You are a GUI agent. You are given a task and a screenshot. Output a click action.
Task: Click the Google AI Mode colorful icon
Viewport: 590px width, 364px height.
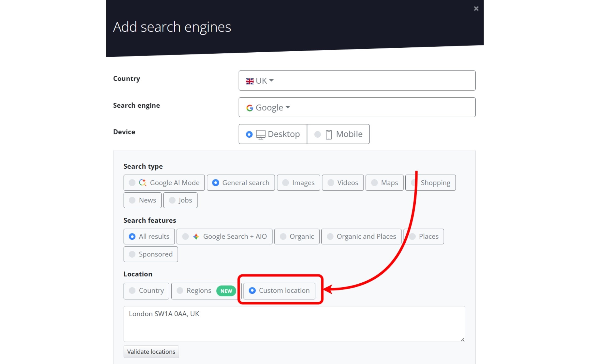point(143,183)
